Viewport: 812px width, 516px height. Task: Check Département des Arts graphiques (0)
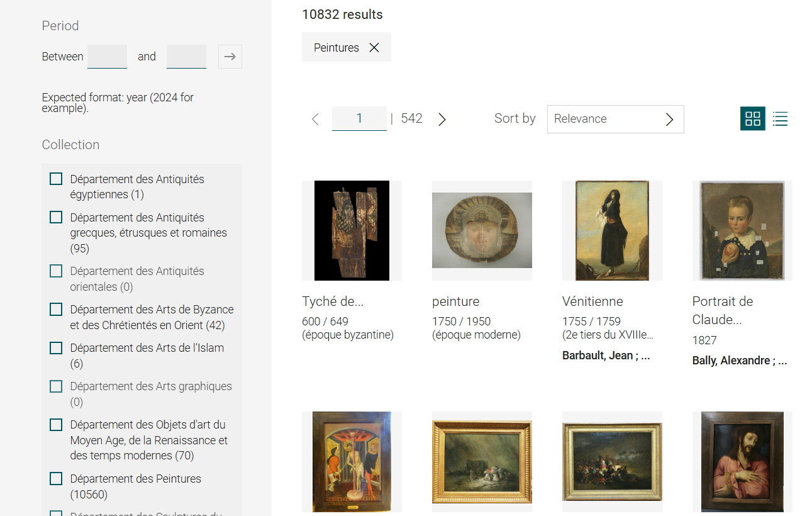click(x=56, y=386)
